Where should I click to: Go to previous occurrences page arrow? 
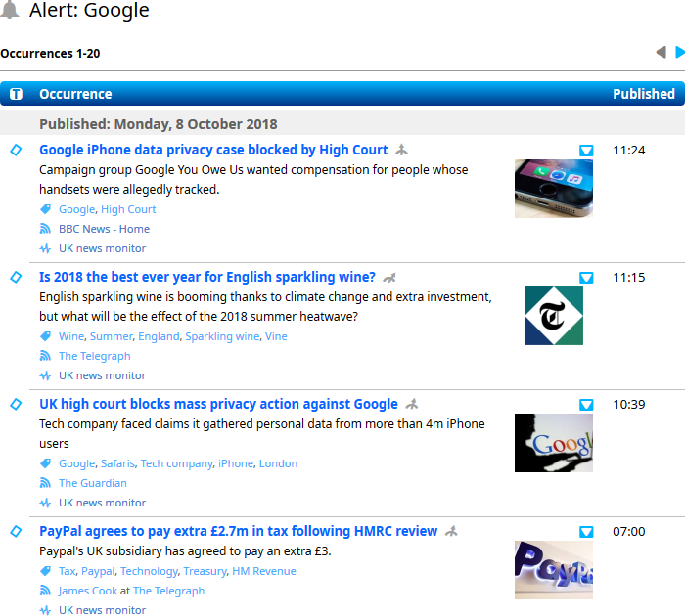661,52
